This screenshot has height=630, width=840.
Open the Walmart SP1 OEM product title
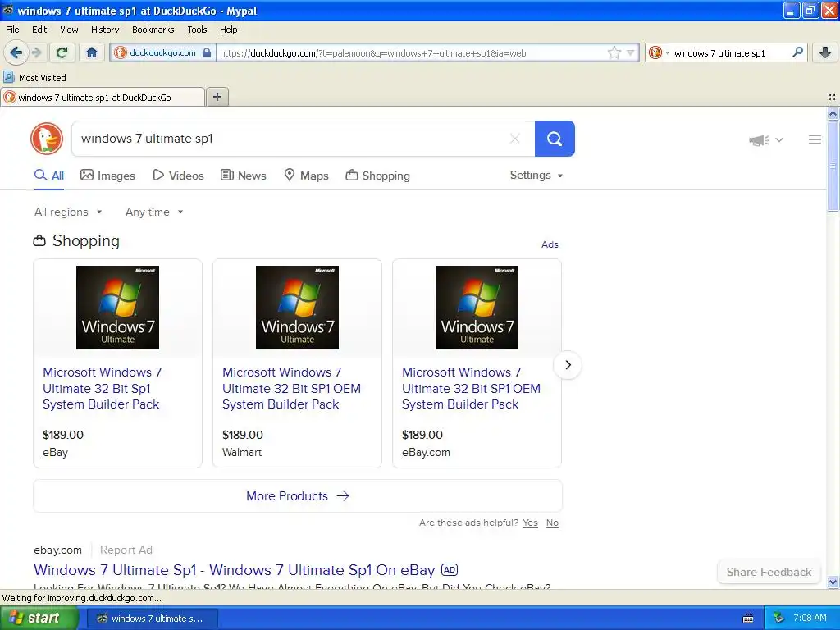[x=291, y=388]
